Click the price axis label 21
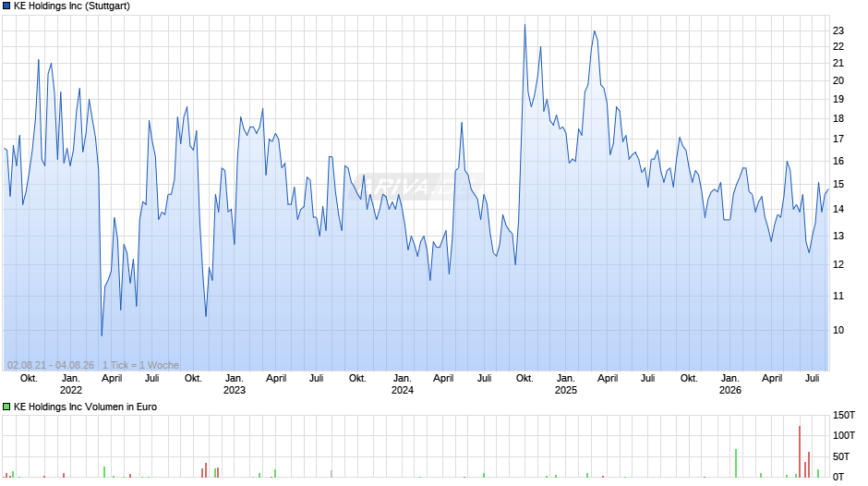The image size is (868, 486). tap(838, 63)
